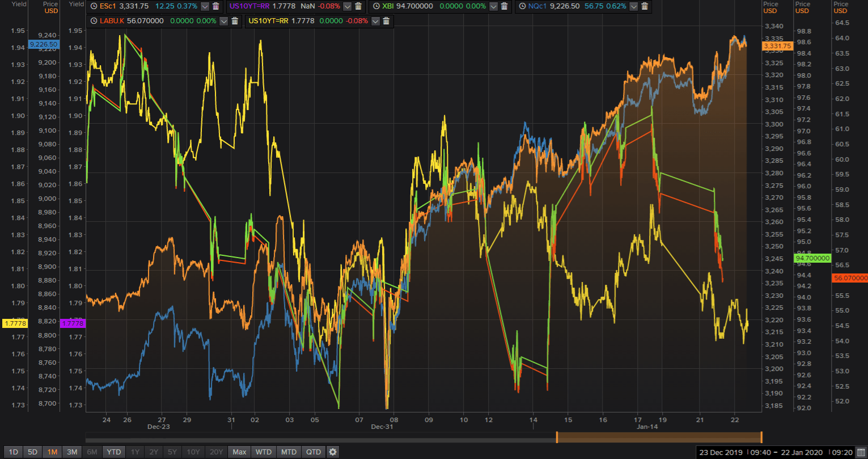This screenshot has height=459, width=868.
Task: Click the clock icon beside ESc1
Action: [94, 6]
